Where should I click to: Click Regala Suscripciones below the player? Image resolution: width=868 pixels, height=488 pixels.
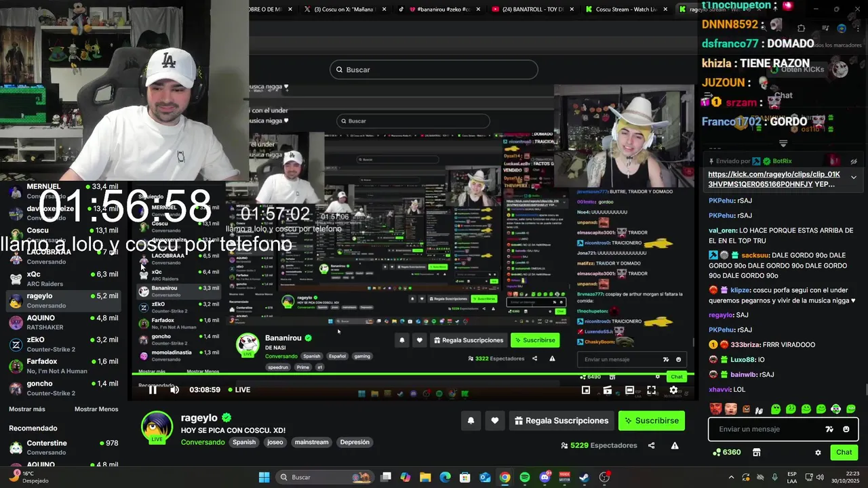(x=561, y=421)
